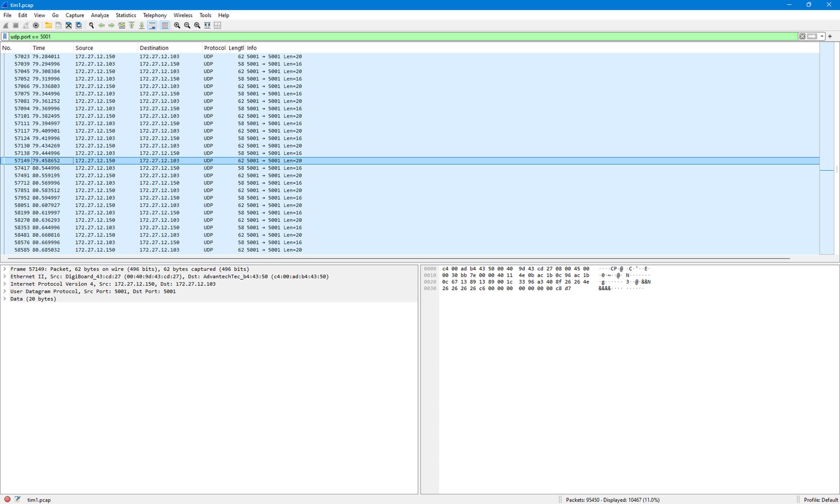This screenshot has width=840, height=504.
Task: Expand the Ethernet II details row
Action: pos(5,276)
